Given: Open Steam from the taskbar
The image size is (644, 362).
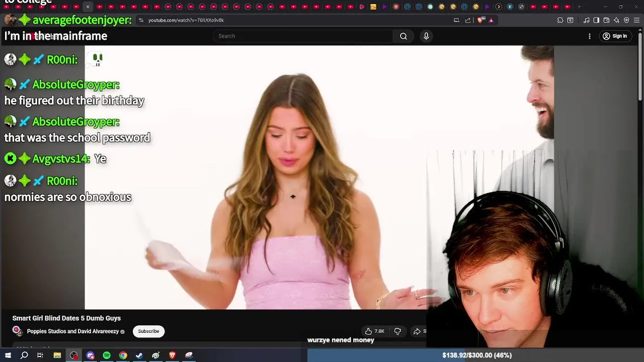Looking at the screenshot, I should [139, 355].
